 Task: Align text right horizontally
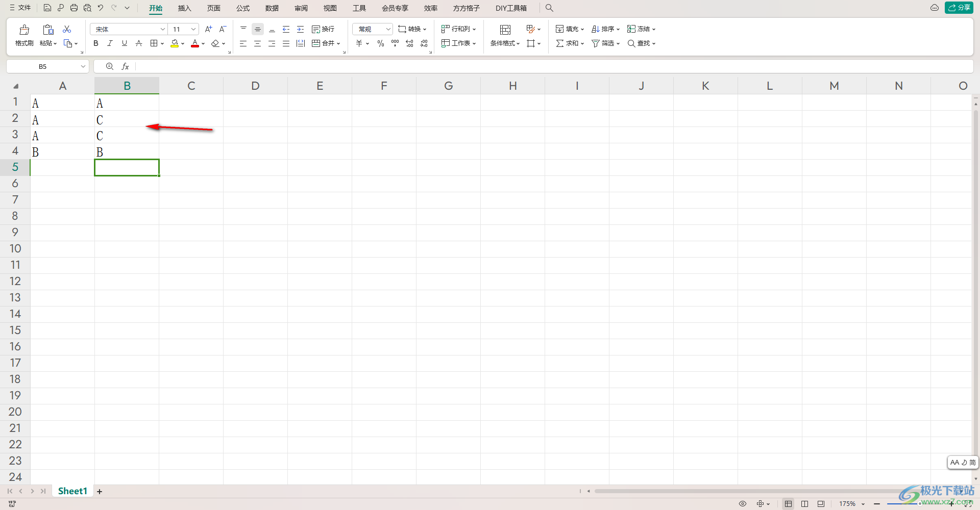(x=272, y=43)
